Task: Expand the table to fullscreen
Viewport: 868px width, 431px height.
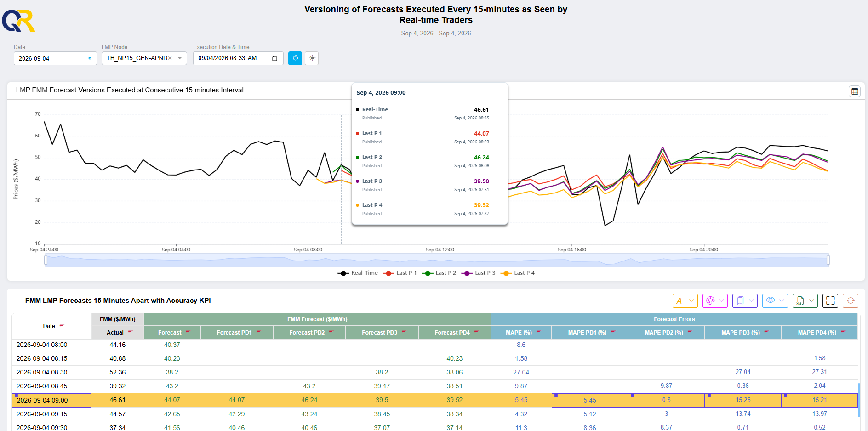Action: click(830, 301)
